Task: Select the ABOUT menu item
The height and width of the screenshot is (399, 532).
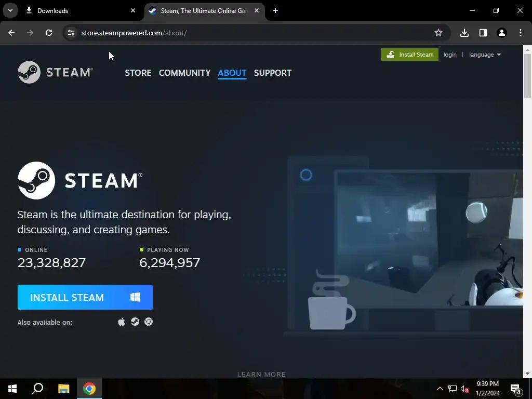Action: (232, 73)
